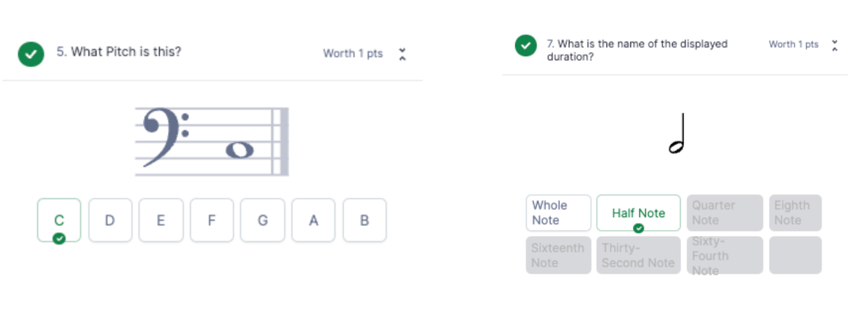This screenshot has height=309, width=868.
Task: Click the disabled Quarter Note option
Action: [x=725, y=213]
